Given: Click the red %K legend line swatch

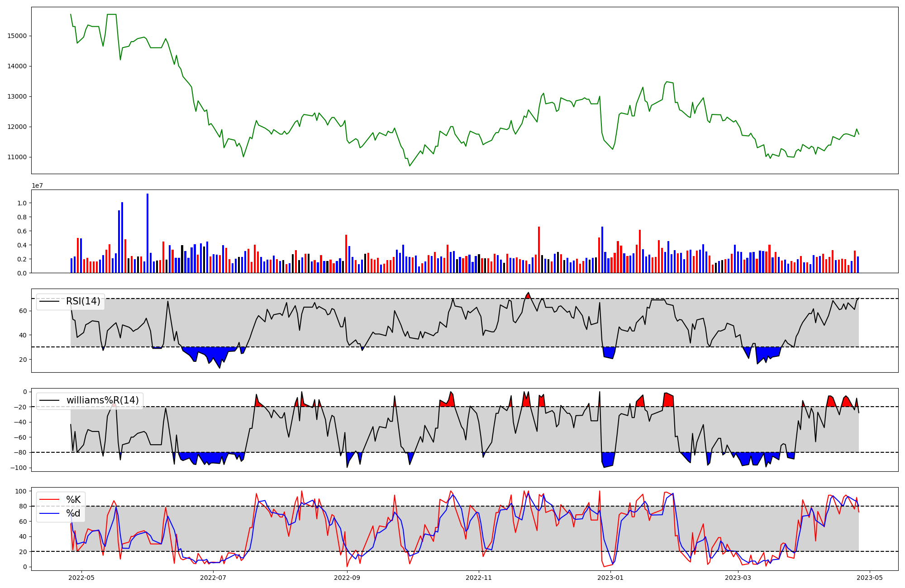Looking at the screenshot, I should (50, 499).
